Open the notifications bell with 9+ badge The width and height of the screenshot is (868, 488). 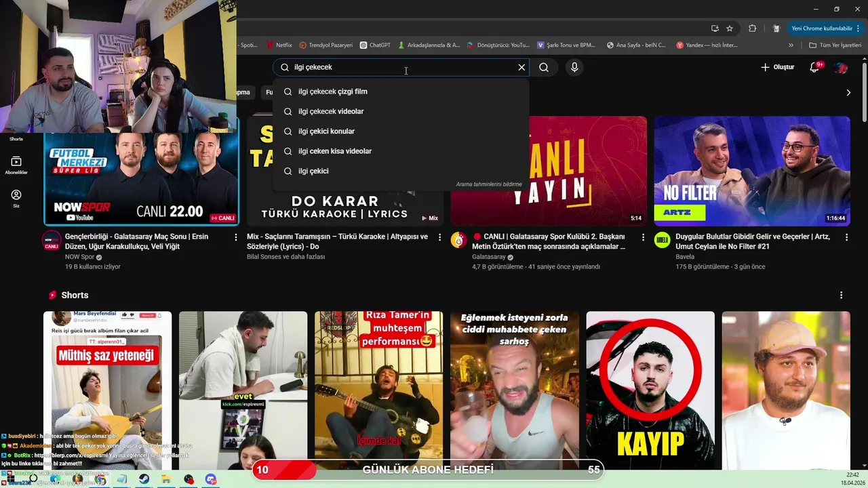815,67
